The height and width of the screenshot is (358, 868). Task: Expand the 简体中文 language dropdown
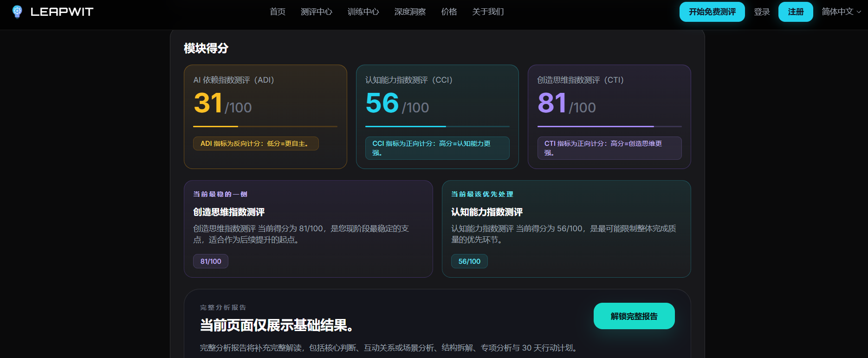[841, 12]
